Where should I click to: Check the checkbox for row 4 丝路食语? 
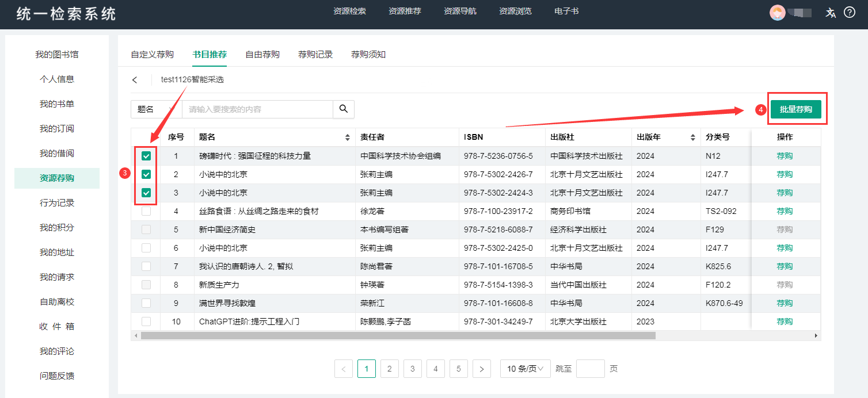pyautogui.click(x=146, y=211)
